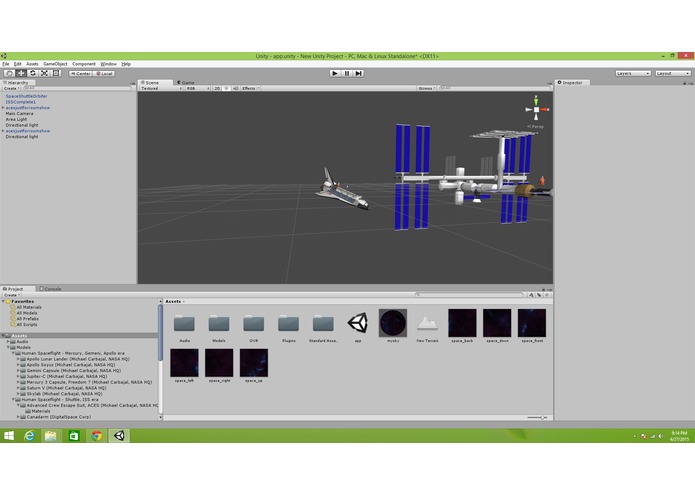Viewport: 695px width, 494px height.
Task: Open the Component menu
Action: point(84,64)
